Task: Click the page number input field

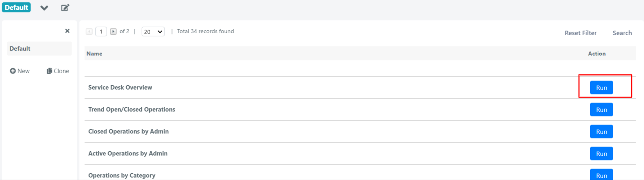Action: [101, 32]
